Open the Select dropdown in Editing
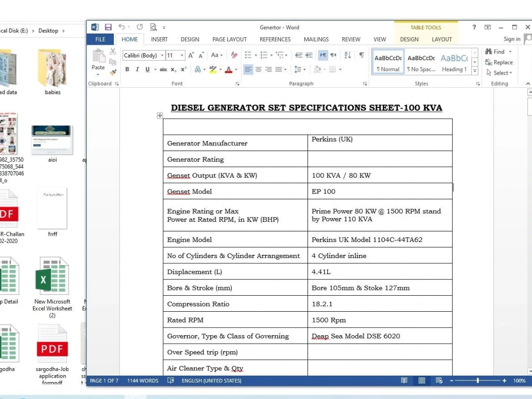This screenshot has height=399, width=532. (x=499, y=72)
